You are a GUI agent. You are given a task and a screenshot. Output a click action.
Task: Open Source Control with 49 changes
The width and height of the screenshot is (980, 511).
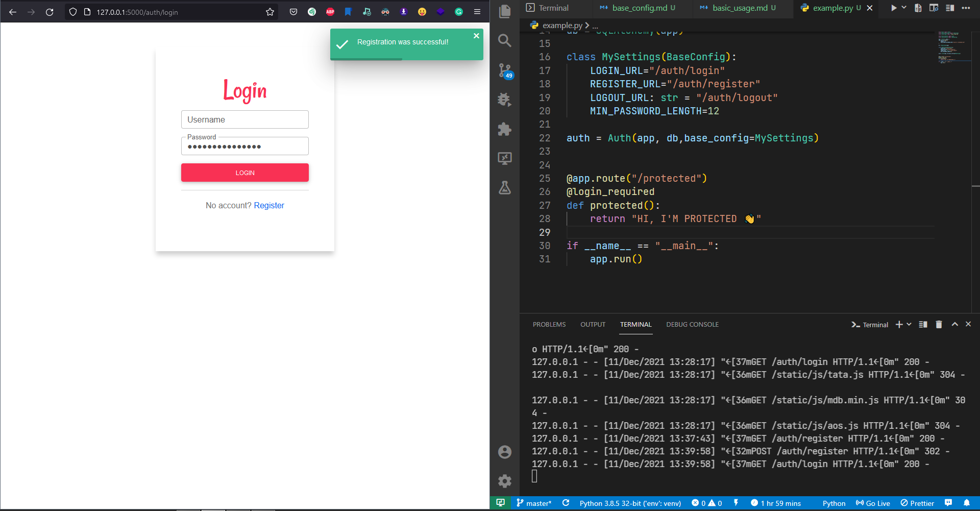click(505, 70)
